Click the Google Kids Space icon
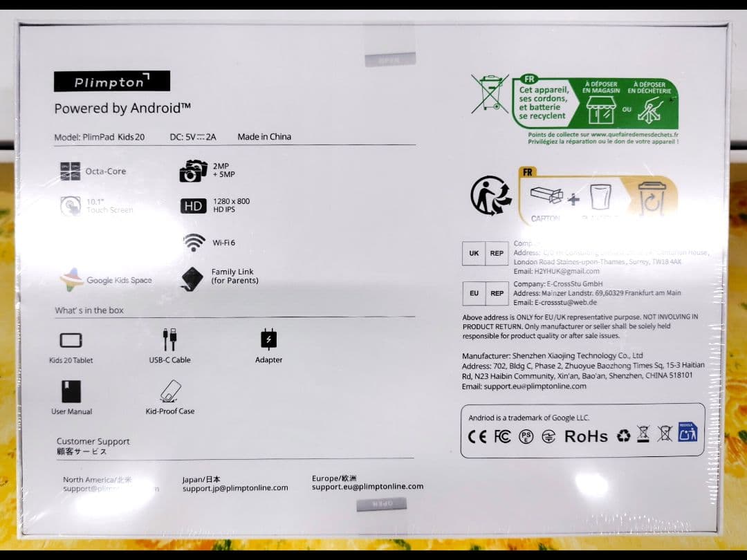Screen dimensions: 747x560 click(x=72, y=279)
